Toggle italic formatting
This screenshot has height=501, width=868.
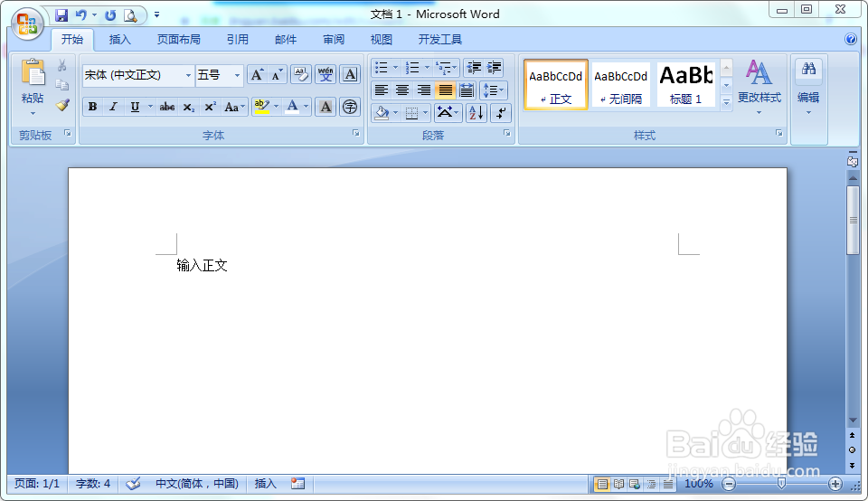point(114,107)
